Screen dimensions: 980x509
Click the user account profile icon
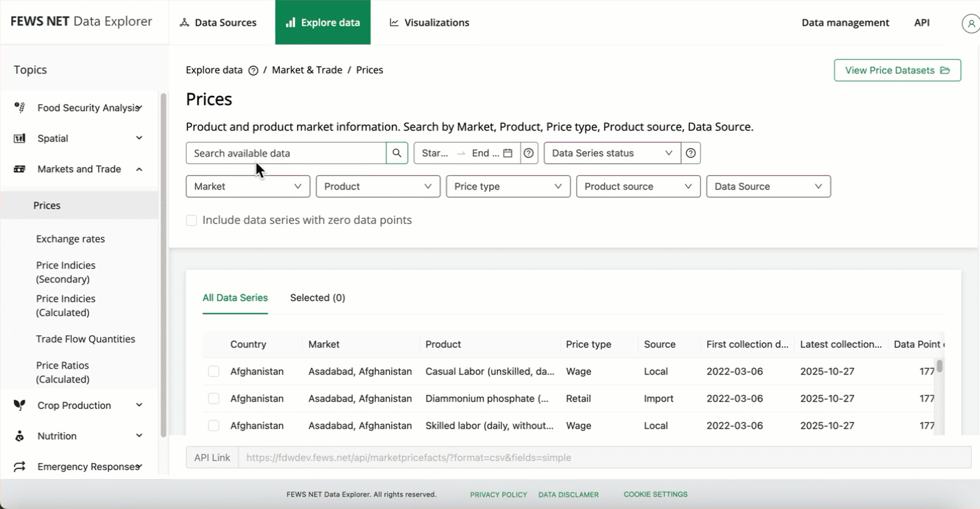pos(970,23)
